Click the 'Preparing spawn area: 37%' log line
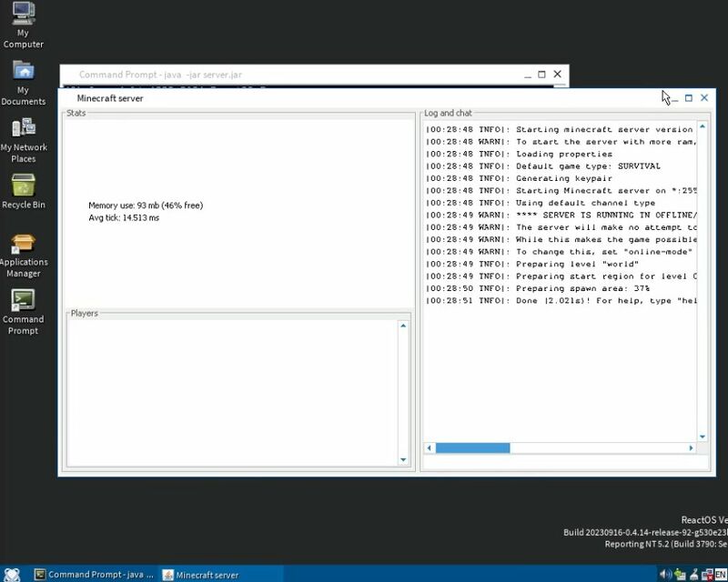 click(538, 288)
